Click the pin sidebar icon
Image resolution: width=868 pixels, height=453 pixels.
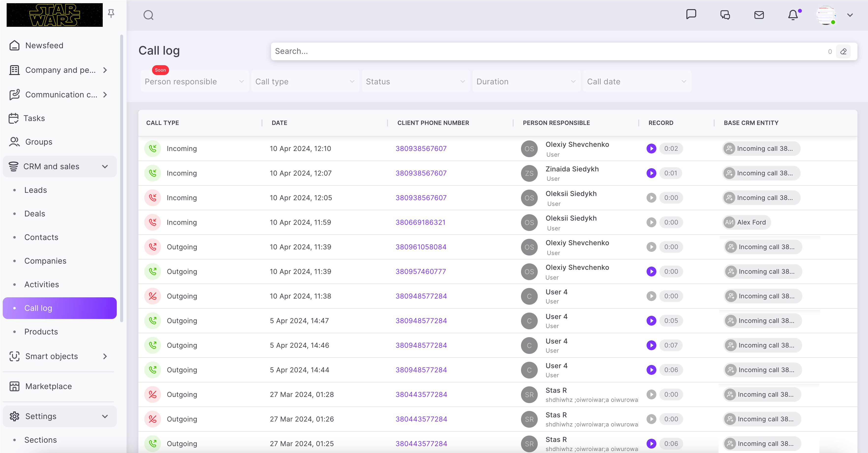(111, 14)
